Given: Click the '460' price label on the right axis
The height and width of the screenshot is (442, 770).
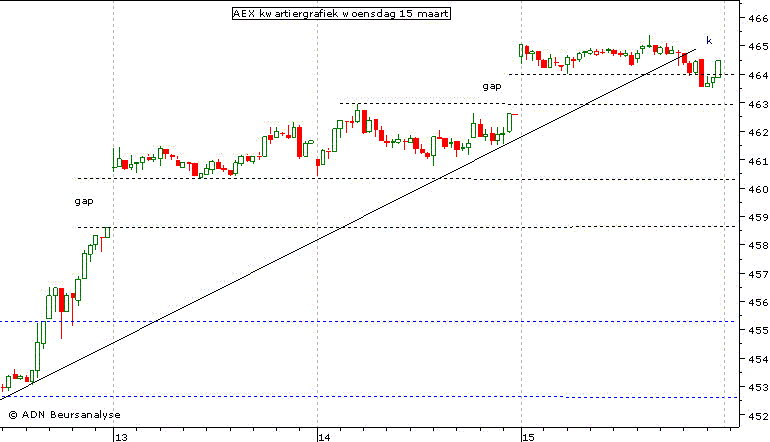Looking at the screenshot, I should 759,189.
